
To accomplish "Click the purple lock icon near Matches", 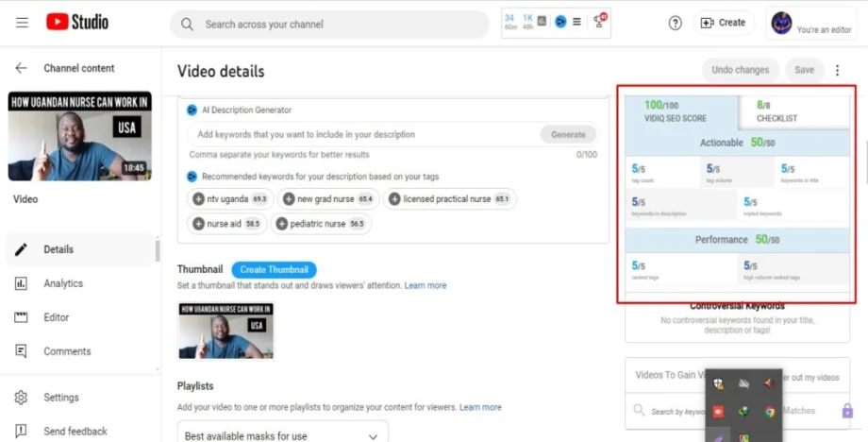I will (x=846, y=411).
